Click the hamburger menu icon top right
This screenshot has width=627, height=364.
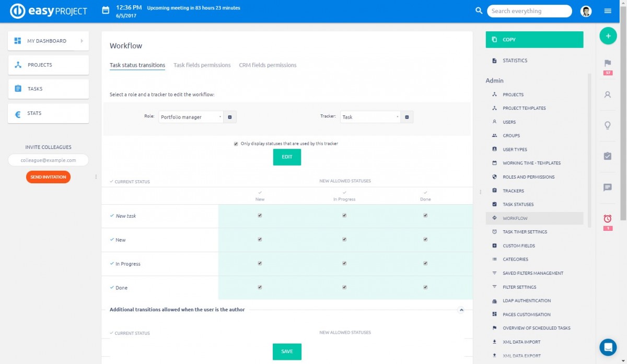pyautogui.click(x=608, y=11)
